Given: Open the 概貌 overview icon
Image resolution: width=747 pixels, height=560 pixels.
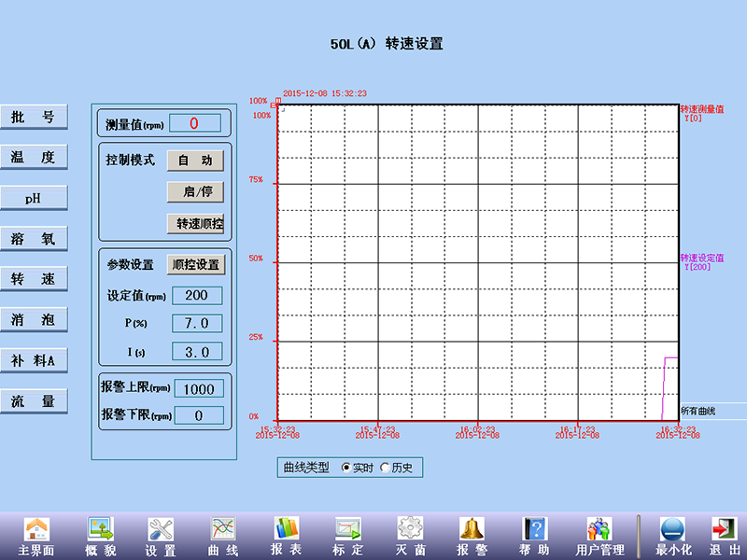Looking at the screenshot, I should tap(100, 529).
